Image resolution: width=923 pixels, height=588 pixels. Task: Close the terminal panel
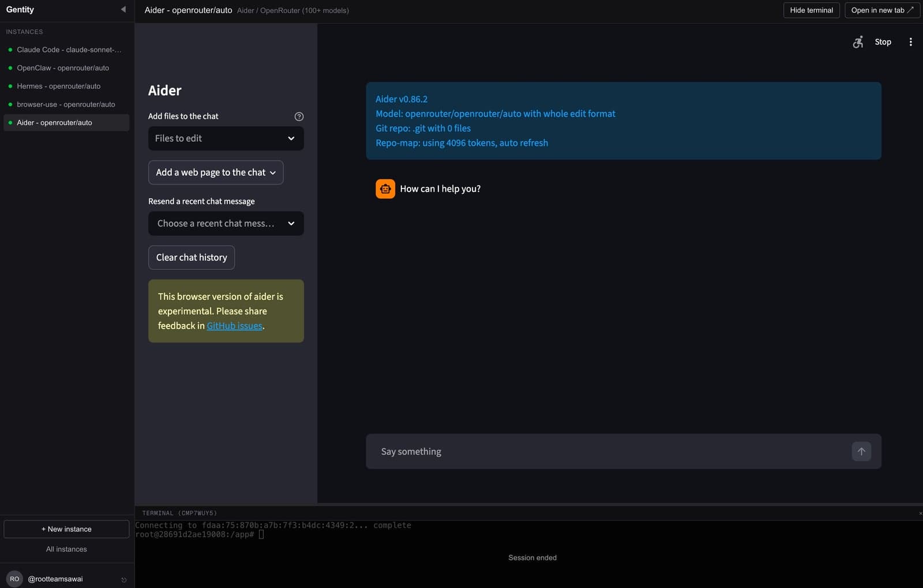pyautogui.click(x=920, y=513)
